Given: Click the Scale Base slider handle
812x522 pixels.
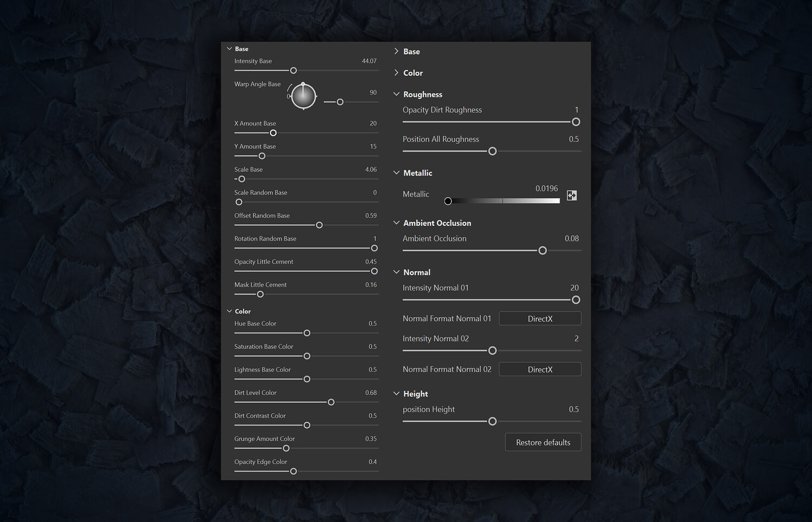Looking at the screenshot, I should coord(242,179).
